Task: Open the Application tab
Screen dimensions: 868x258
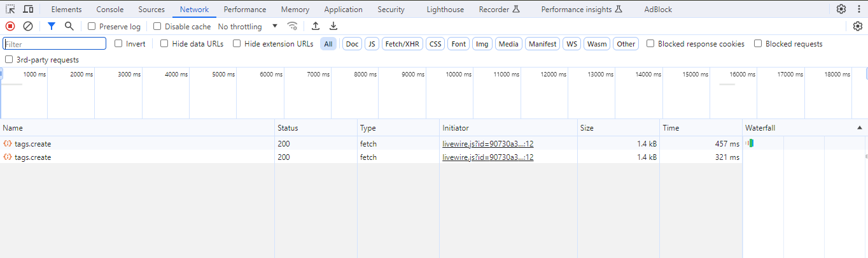Action: tap(343, 10)
